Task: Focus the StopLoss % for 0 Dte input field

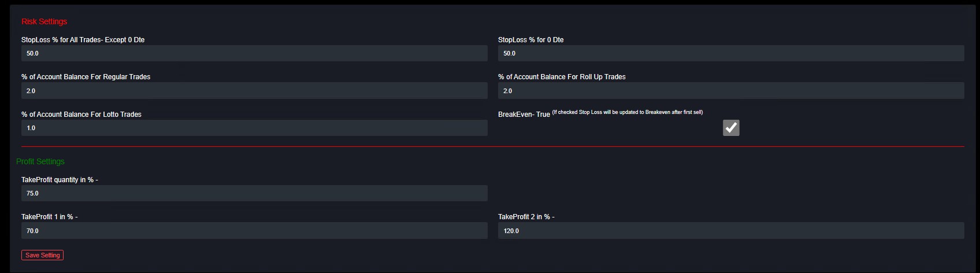Action: pyautogui.click(x=731, y=53)
